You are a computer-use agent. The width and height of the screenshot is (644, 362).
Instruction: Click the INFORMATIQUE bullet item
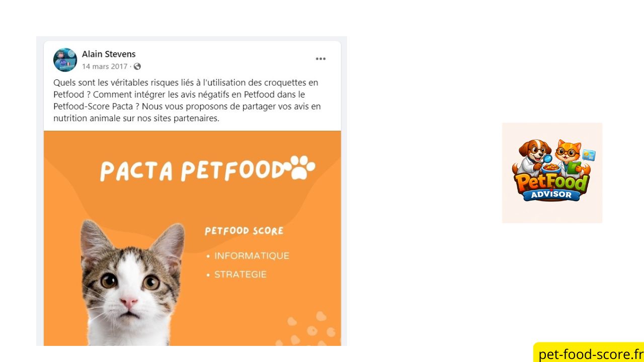point(252,255)
